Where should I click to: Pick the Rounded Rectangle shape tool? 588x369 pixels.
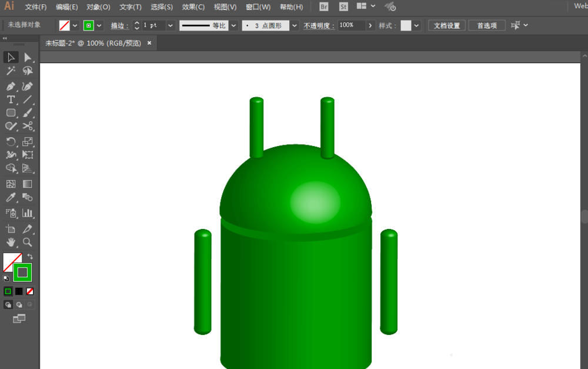(x=11, y=112)
